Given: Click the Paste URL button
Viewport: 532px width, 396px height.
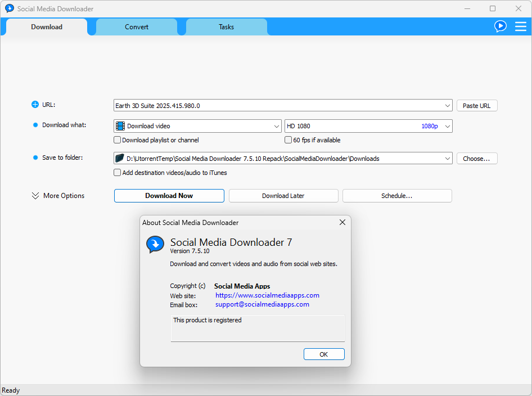Looking at the screenshot, I should (x=477, y=106).
